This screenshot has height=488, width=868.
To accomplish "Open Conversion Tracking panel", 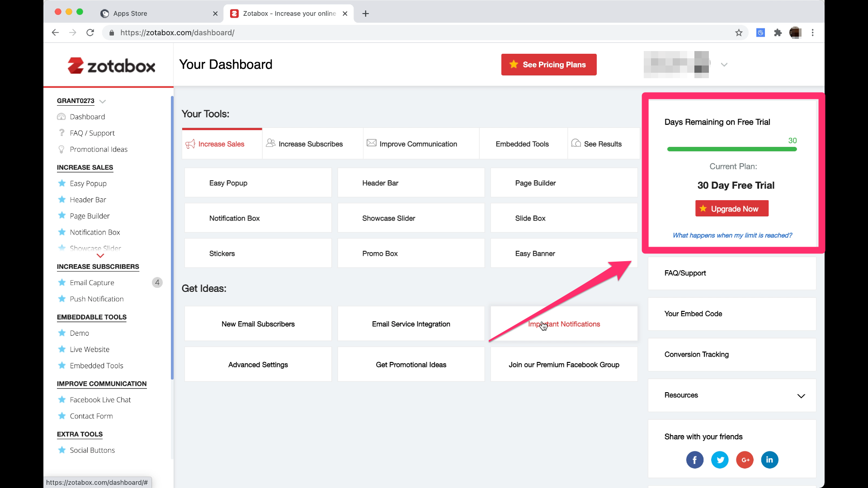I will point(732,355).
